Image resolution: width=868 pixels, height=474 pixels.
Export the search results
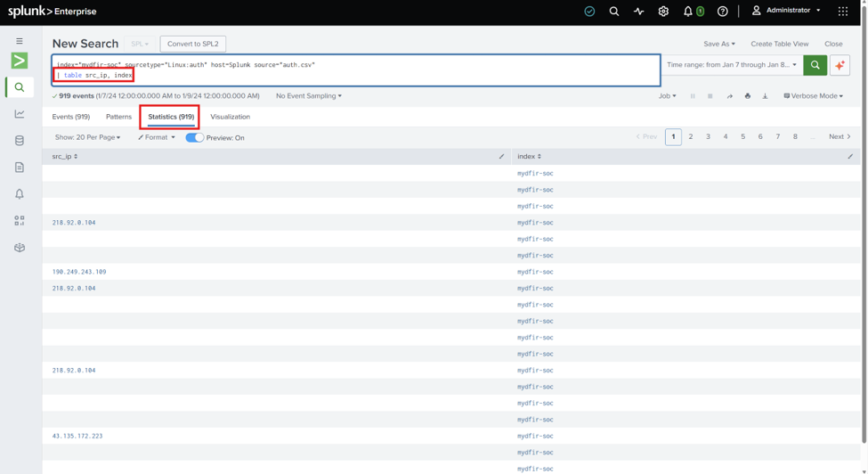point(765,96)
